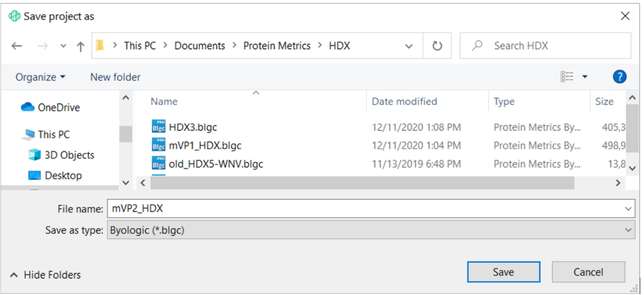Select old_HDX5-WNV.blgc file
The image size is (644, 295).
tap(216, 164)
